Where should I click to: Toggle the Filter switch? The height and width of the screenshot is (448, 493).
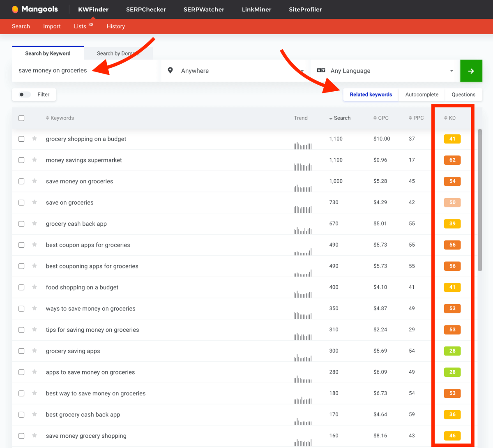point(24,95)
